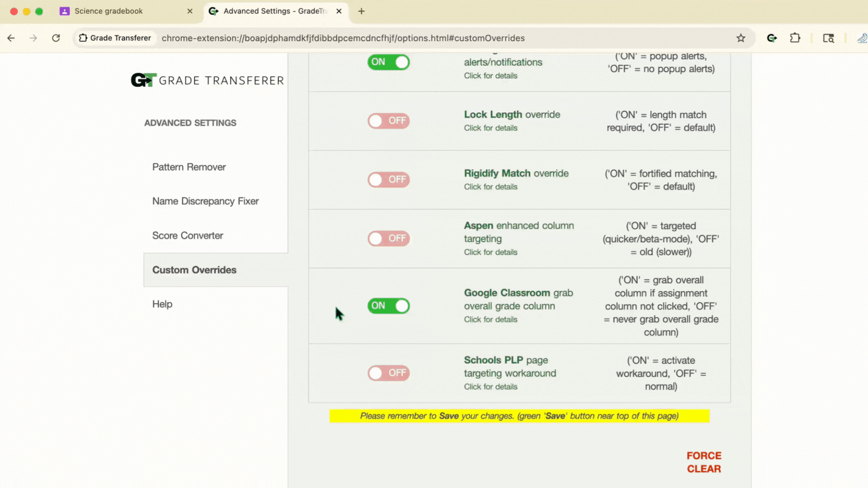Enable the Rigidify Match override toggle
Viewport: 868px width, 488px height.
click(x=388, y=179)
